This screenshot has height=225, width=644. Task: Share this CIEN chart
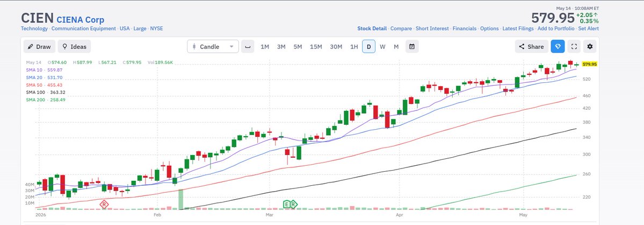pos(531,46)
